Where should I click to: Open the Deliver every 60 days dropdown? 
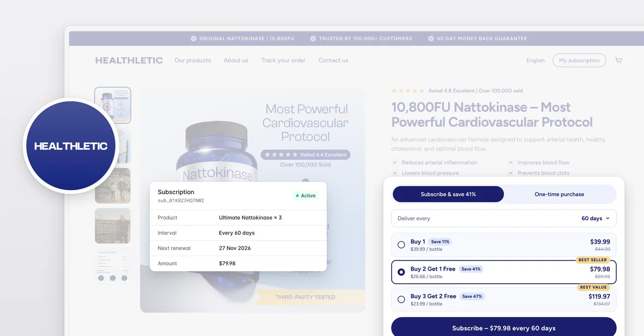point(504,218)
